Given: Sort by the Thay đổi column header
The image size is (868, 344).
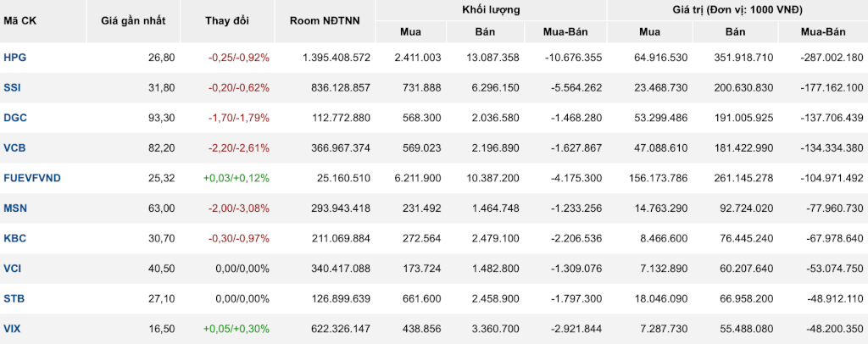Looking at the screenshot, I should pyautogui.click(x=227, y=21).
